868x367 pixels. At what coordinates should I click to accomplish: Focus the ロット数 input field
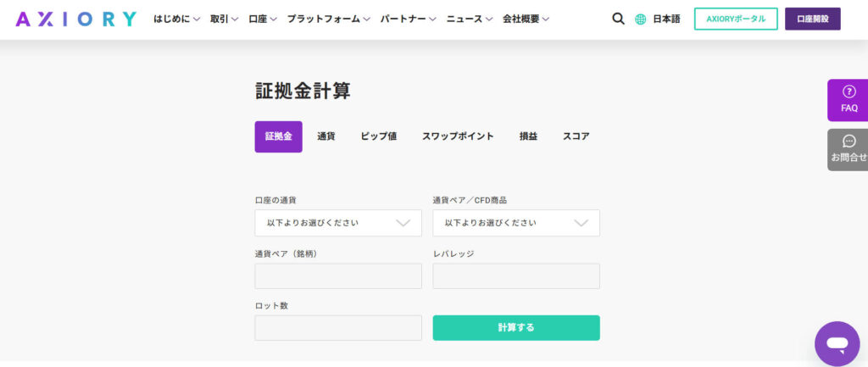coord(338,328)
